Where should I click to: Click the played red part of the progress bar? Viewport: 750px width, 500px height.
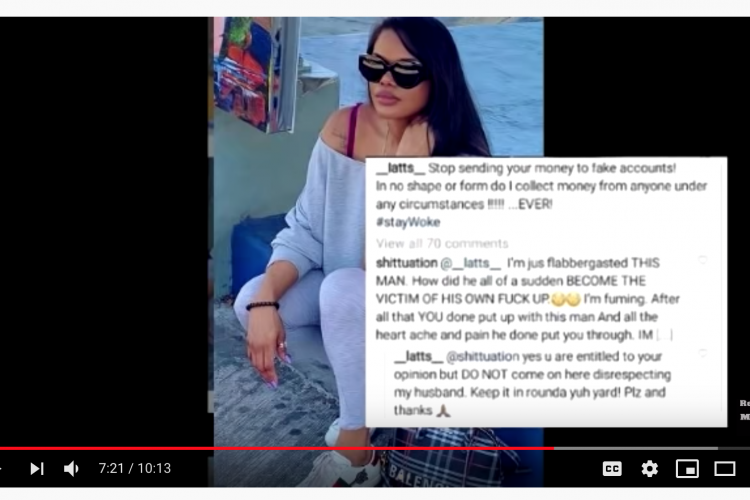[277, 448]
